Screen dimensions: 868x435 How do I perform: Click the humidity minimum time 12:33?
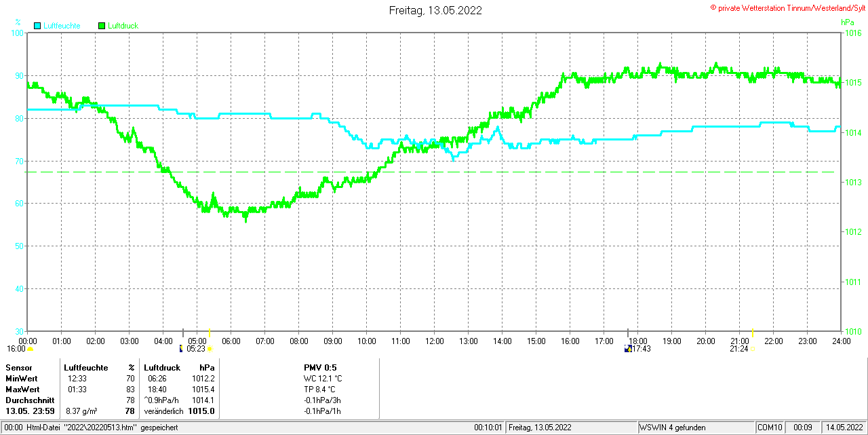point(77,378)
